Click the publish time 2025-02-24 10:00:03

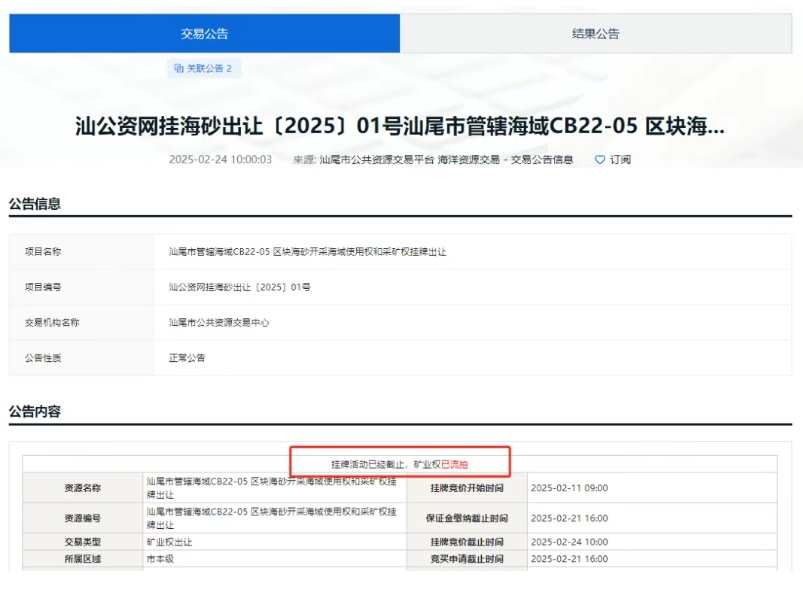220,160
